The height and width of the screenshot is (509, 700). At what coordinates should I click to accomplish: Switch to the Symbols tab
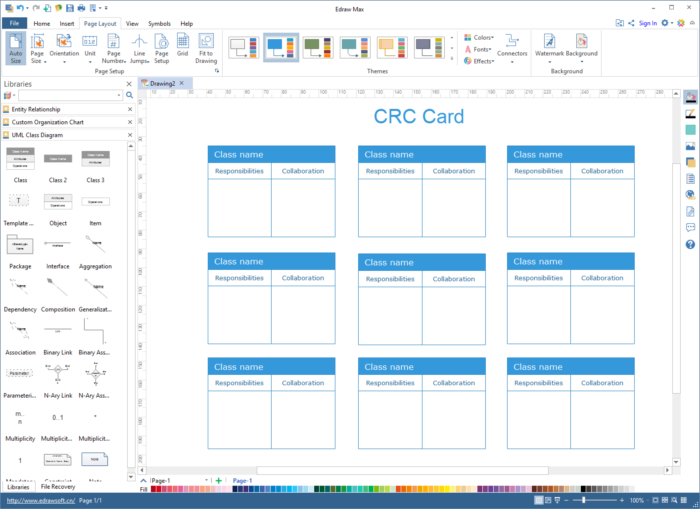point(159,24)
